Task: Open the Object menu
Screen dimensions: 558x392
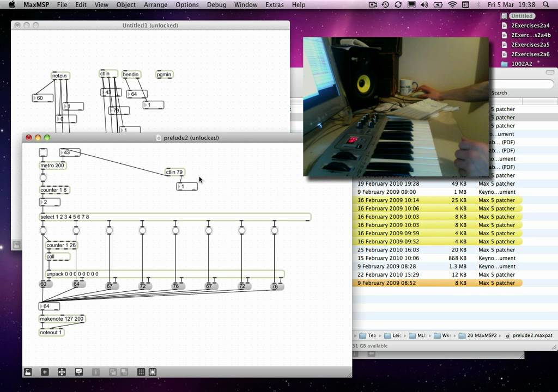Action: tap(126, 4)
